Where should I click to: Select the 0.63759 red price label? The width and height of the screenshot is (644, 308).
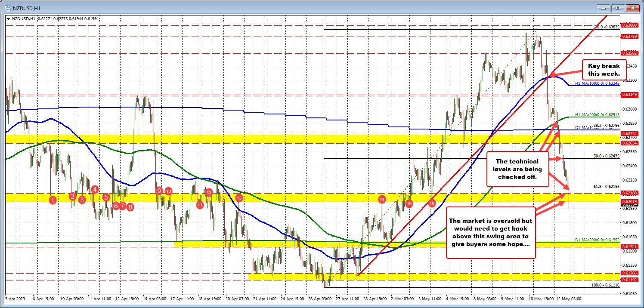pyautogui.click(x=629, y=37)
